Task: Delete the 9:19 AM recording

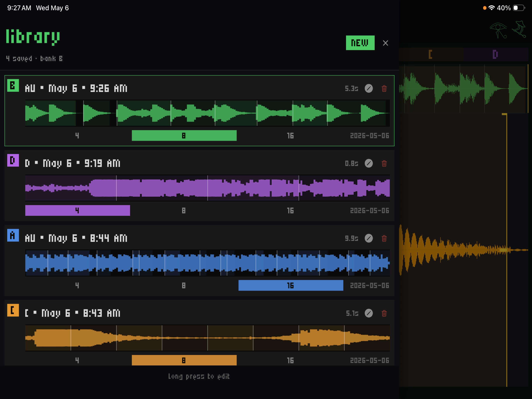Action: click(x=384, y=163)
